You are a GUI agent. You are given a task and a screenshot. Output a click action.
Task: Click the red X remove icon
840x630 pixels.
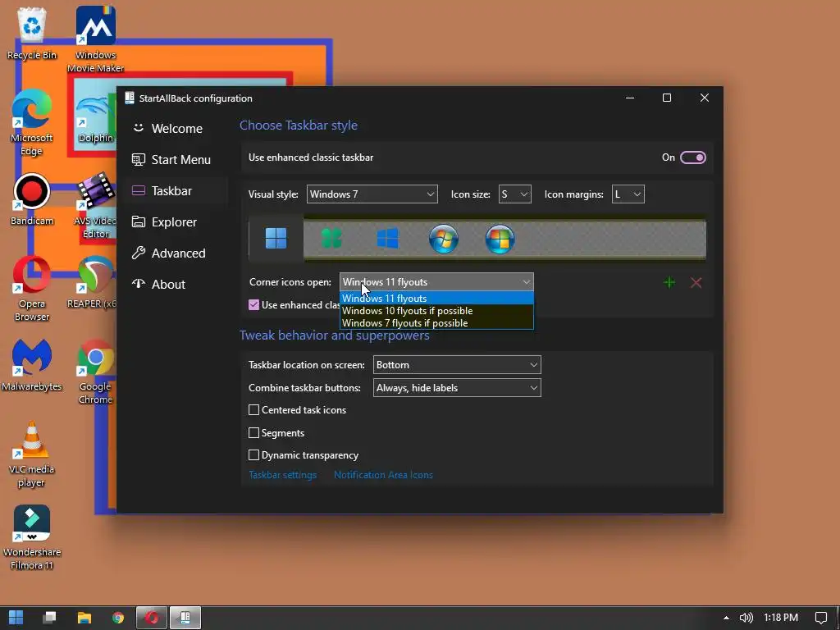coord(696,282)
